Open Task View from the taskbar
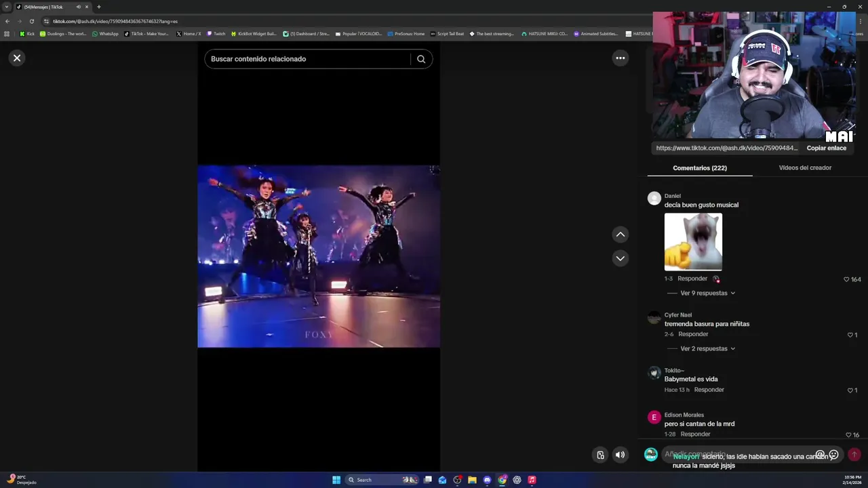 pos(428,480)
